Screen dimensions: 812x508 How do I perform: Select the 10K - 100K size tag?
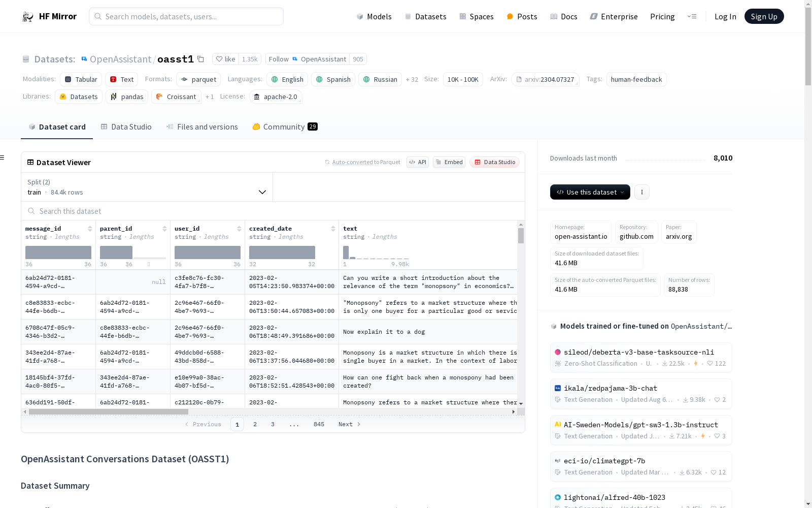pyautogui.click(x=463, y=79)
